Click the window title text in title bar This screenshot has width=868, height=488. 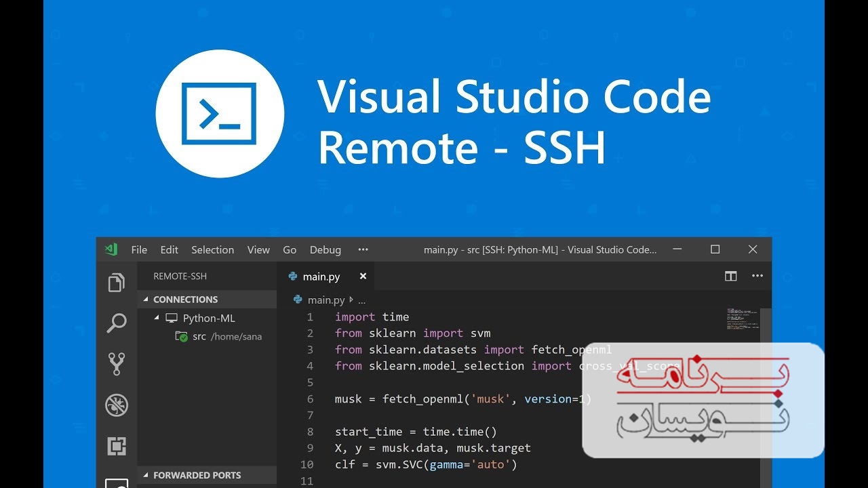[540, 249]
